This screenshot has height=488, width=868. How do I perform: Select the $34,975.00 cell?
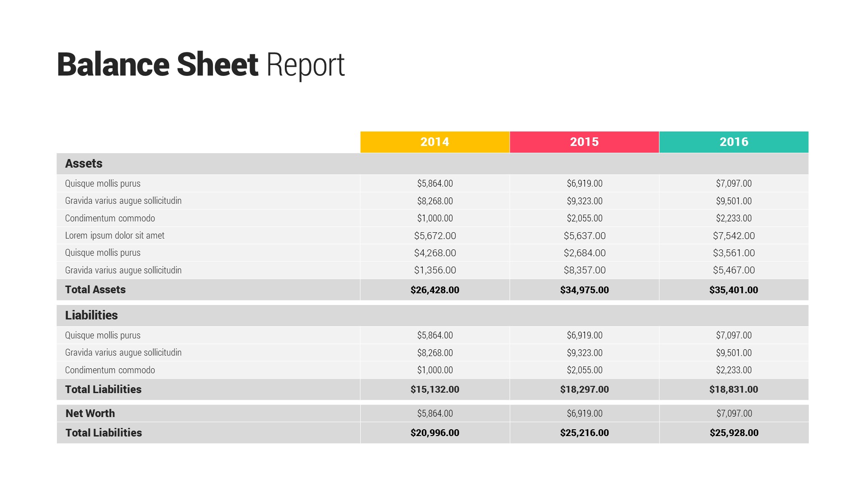click(x=584, y=290)
